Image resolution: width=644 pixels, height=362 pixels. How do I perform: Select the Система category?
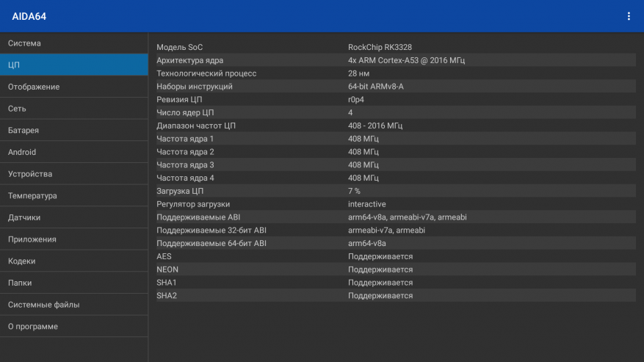(73, 43)
